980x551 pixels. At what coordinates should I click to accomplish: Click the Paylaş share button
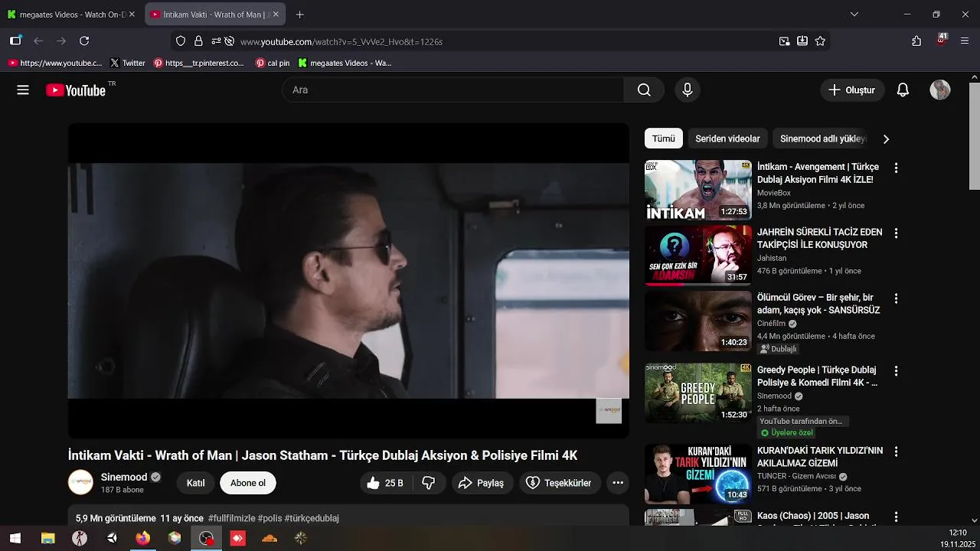point(481,483)
